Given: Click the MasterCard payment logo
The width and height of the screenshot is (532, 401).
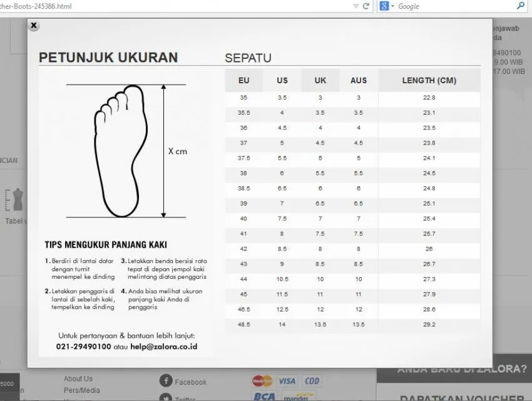Looking at the screenshot, I should point(262,381).
